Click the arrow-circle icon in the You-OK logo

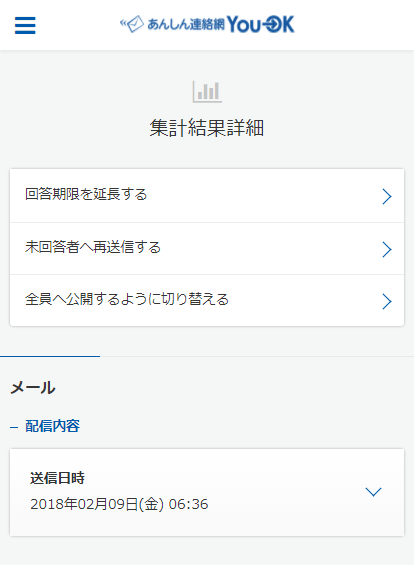[x=271, y=25]
